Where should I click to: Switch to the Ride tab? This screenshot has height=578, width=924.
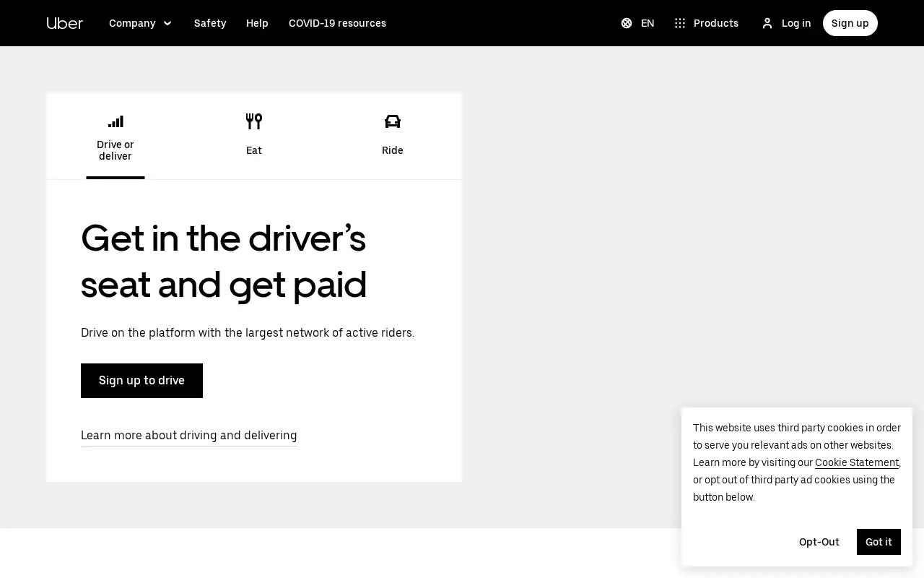pos(393,136)
